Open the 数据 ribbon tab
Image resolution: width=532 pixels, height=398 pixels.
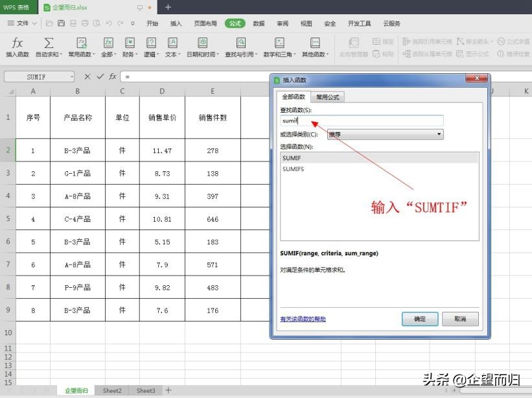(x=258, y=23)
